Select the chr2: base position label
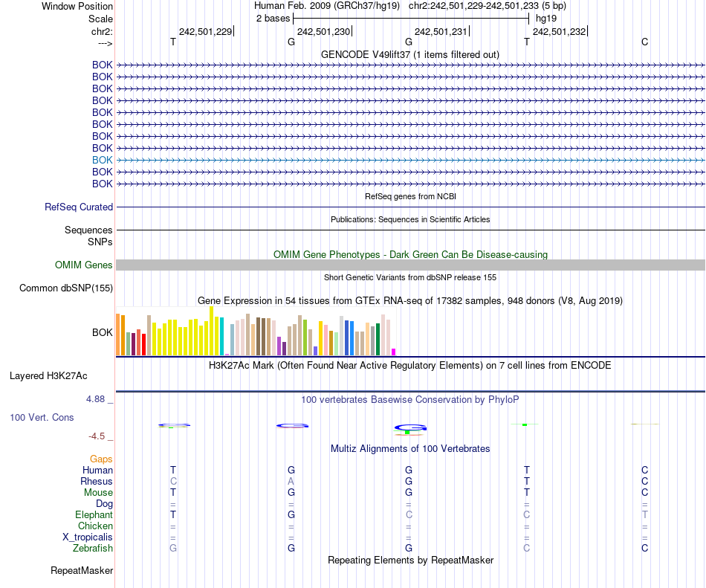The image size is (706, 588). pyautogui.click(x=102, y=31)
